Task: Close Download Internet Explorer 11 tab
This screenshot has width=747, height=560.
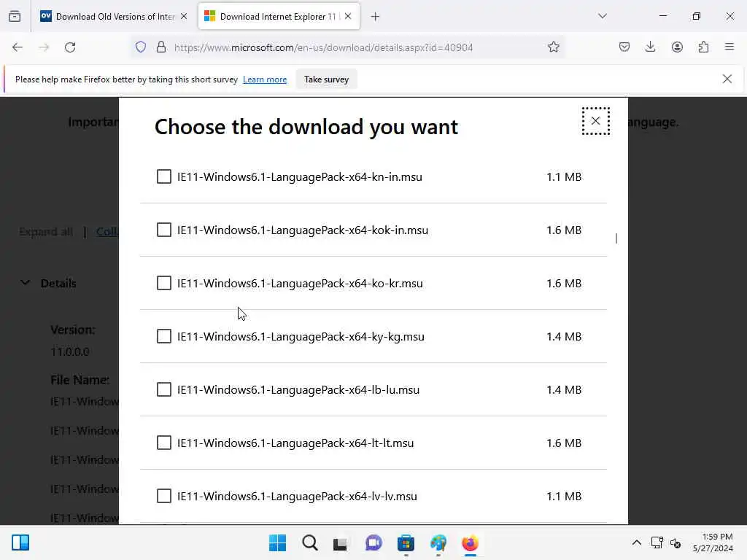Action: (x=348, y=17)
